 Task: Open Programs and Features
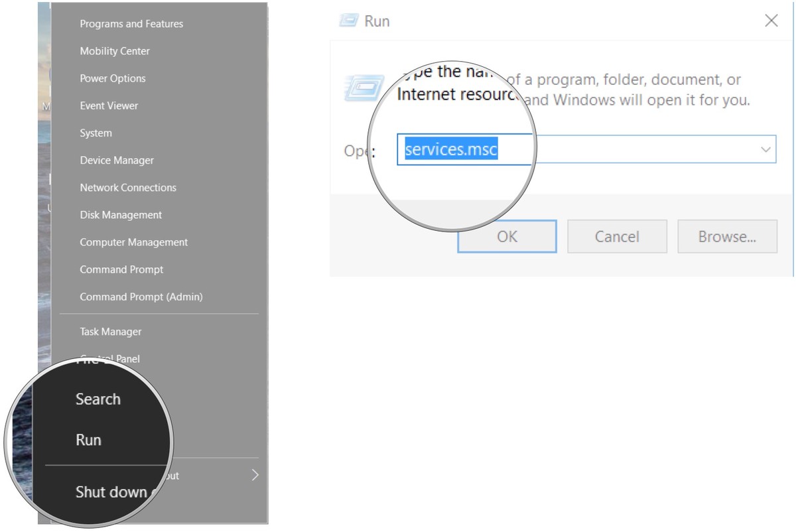click(133, 23)
